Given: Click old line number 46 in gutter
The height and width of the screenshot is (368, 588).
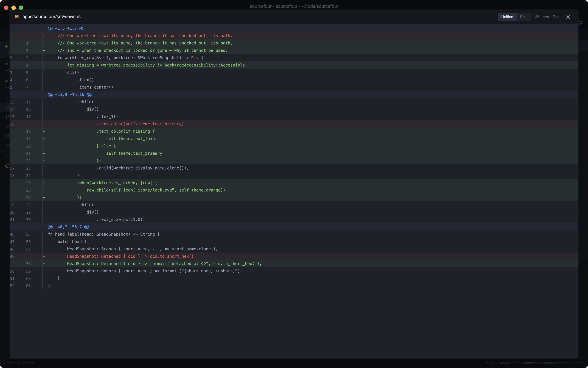Looking at the screenshot, I should pos(12,234).
